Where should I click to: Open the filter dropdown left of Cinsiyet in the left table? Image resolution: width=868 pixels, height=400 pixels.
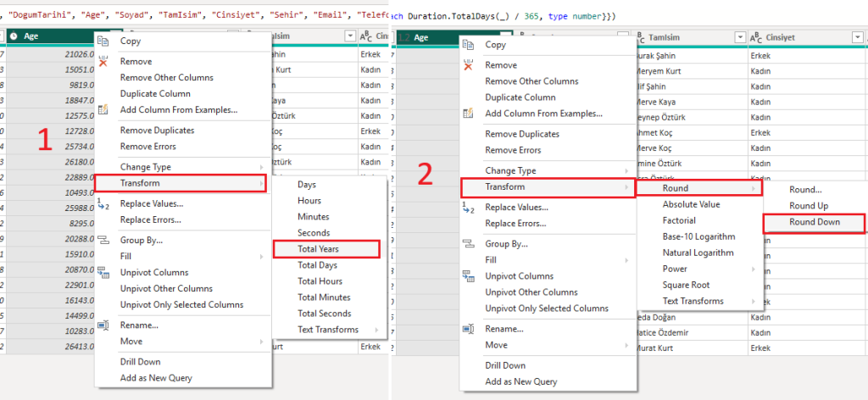pos(350,36)
